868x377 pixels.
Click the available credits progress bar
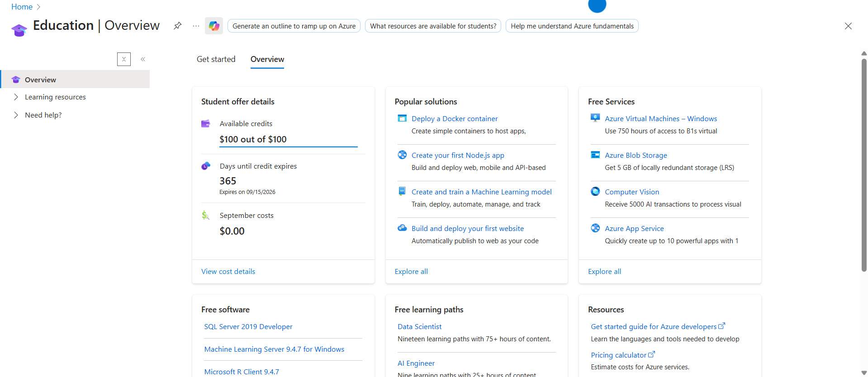(x=289, y=146)
